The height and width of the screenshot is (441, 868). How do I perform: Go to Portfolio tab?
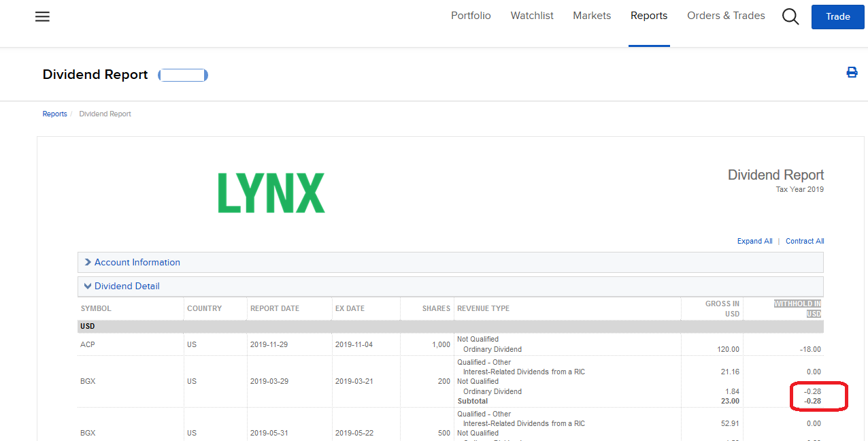471,16
